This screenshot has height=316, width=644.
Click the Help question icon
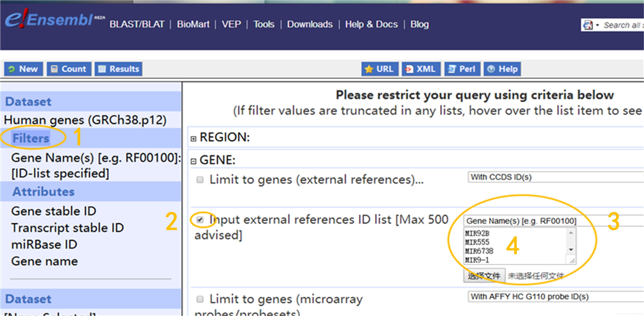[x=491, y=69]
